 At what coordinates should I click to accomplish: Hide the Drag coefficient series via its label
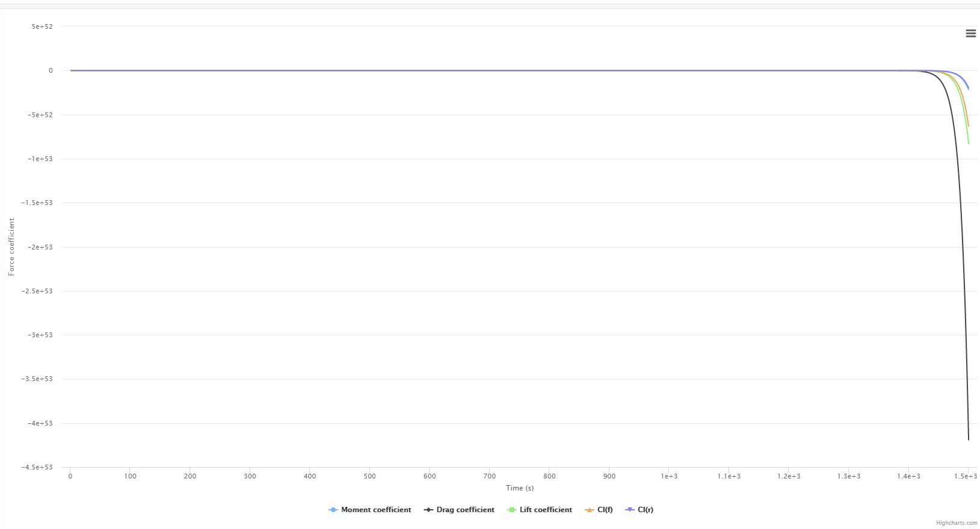(465, 510)
